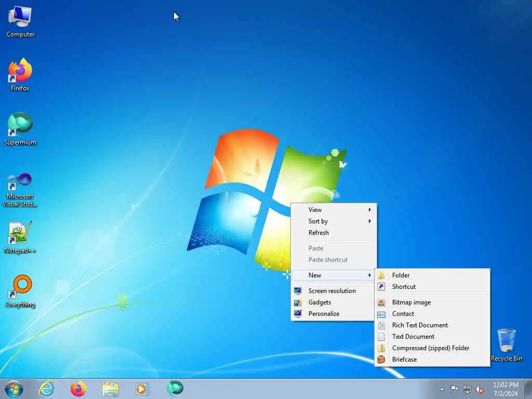Viewport: 532px width, 399px height.
Task: Click the arrow beside View
Action: point(369,210)
